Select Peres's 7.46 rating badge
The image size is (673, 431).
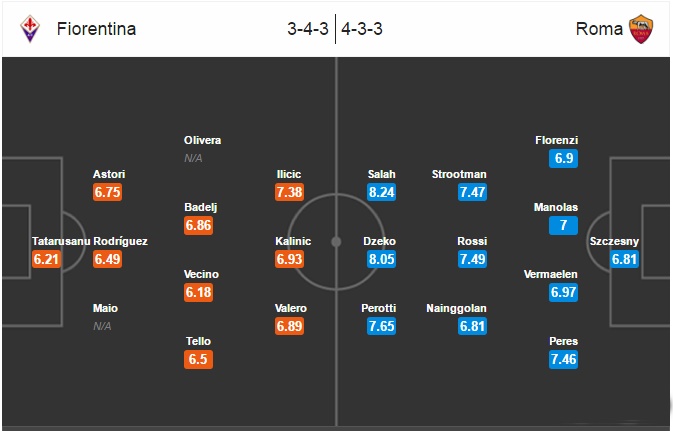coord(563,359)
